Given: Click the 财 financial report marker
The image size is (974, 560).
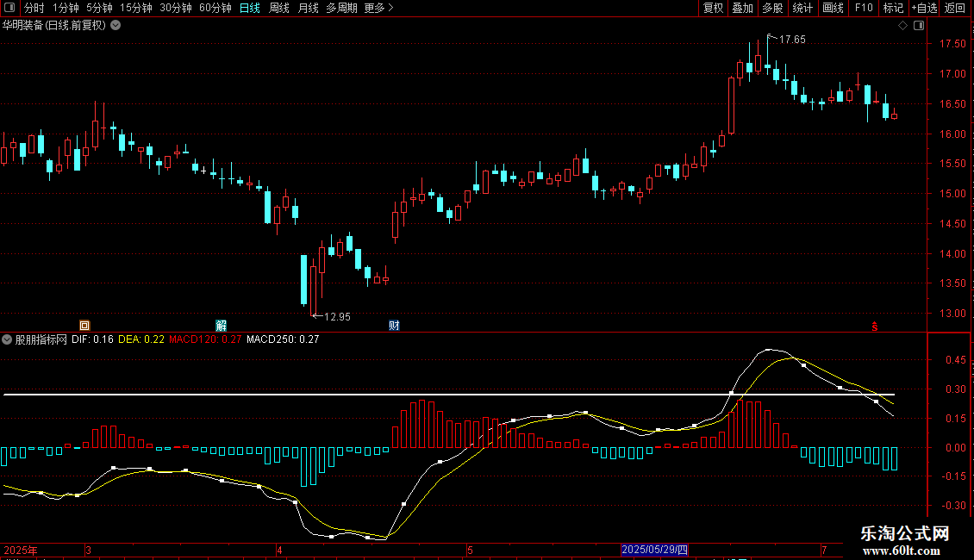Looking at the screenshot, I should tap(394, 326).
